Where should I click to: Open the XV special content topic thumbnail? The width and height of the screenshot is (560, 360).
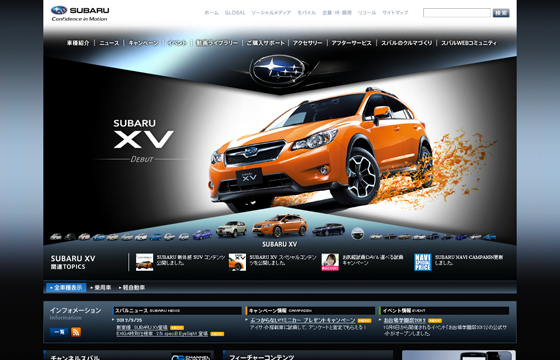237,262
